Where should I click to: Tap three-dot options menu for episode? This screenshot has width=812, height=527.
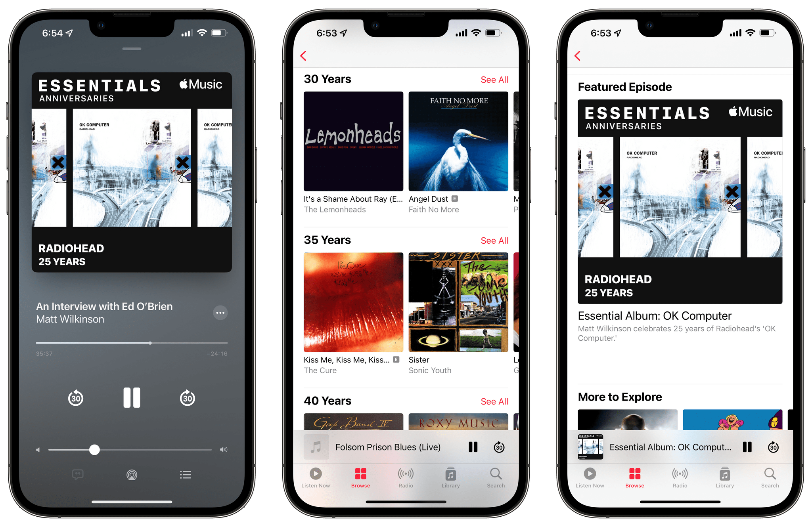point(222,312)
